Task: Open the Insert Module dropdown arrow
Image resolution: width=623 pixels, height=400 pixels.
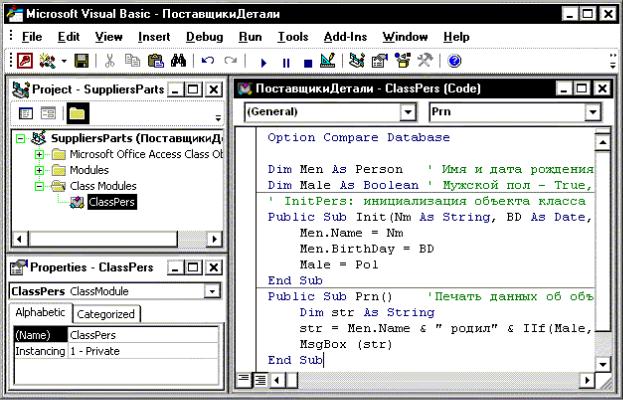Action: [64, 62]
